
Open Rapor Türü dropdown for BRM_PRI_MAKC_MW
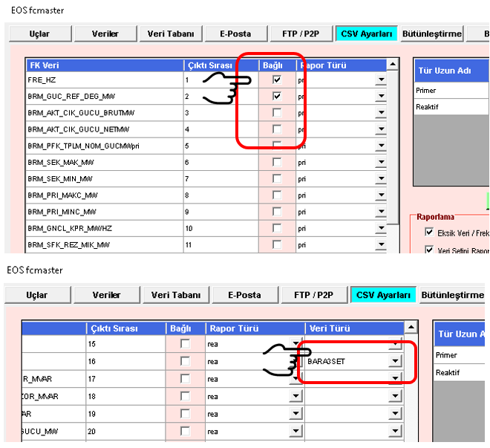(381, 195)
